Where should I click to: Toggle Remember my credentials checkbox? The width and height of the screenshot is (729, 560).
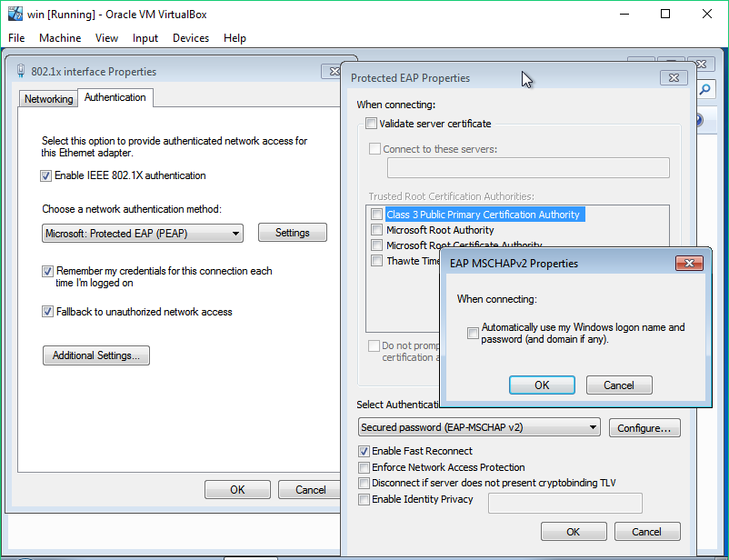(47, 271)
